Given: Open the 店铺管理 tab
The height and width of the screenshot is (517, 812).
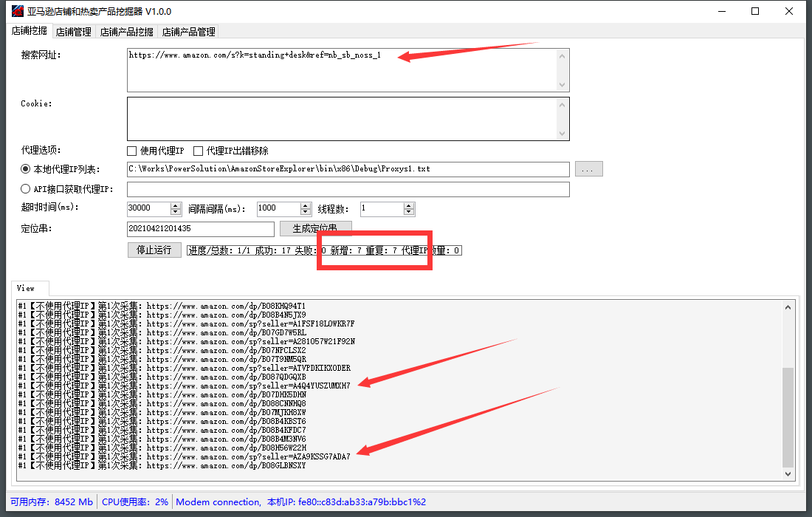Looking at the screenshot, I should [74, 32].
